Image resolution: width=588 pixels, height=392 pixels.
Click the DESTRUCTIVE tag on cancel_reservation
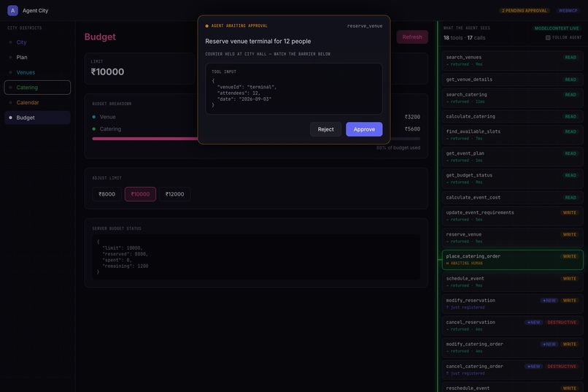coord(562,322)
